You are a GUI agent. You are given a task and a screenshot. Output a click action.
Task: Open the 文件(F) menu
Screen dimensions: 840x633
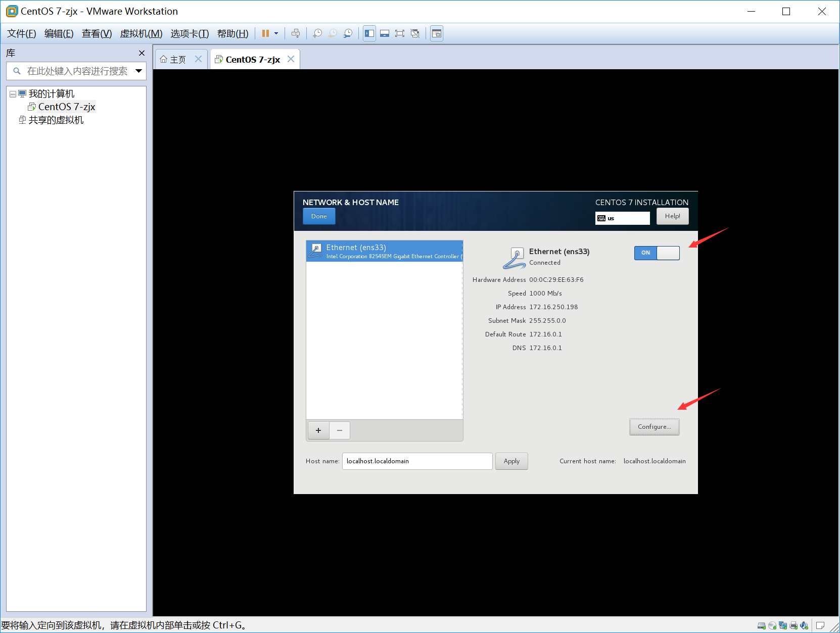[21, 33]
